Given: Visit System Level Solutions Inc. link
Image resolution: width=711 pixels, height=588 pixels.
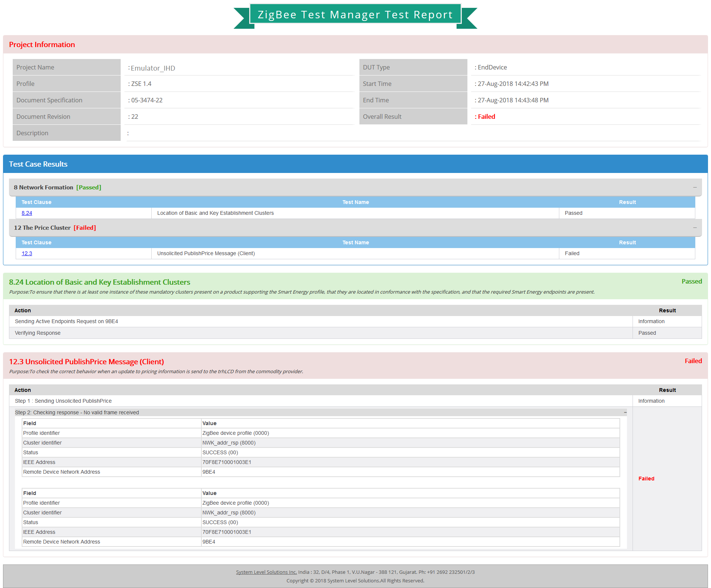Looking at the screenshot, I should [266, 572].
